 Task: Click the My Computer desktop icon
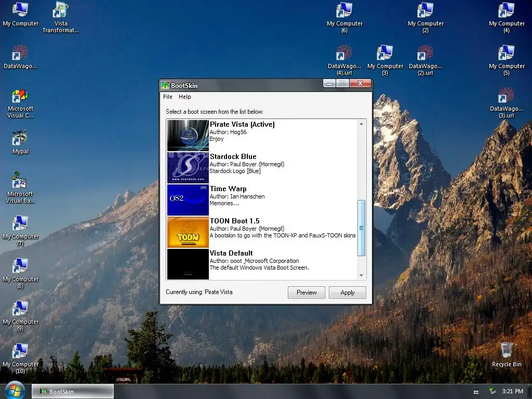point(20,15)
